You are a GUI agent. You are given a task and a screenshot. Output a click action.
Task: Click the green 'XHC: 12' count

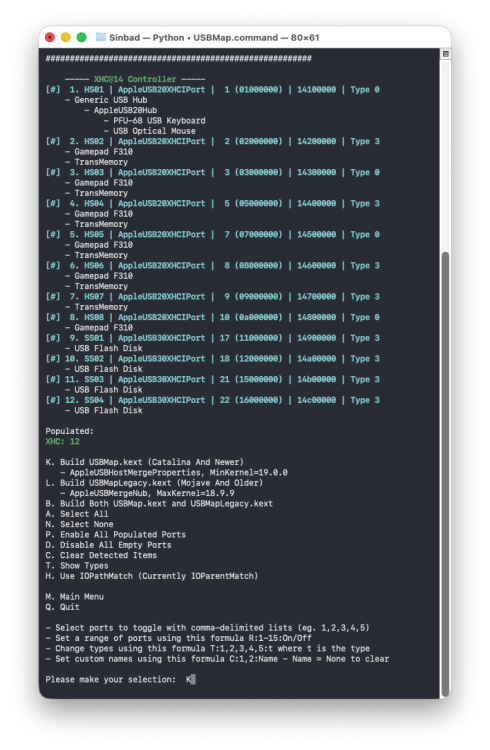(x=63, y=441)
